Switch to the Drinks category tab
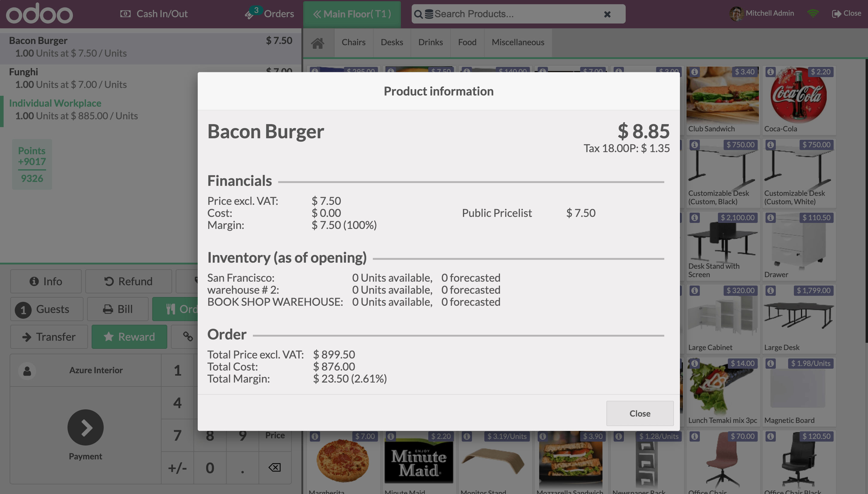 (430, 42)
